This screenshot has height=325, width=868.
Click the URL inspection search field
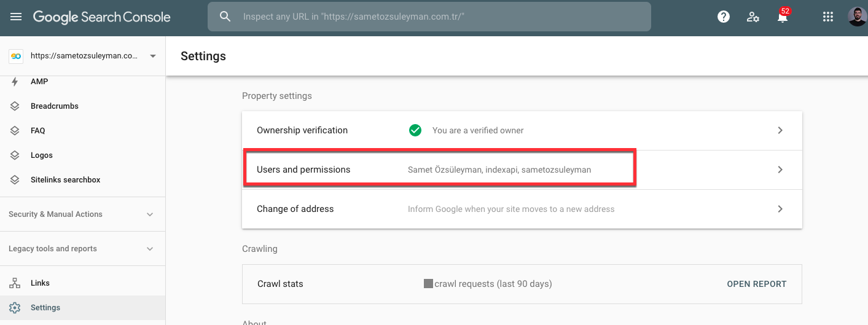[429, 17]
